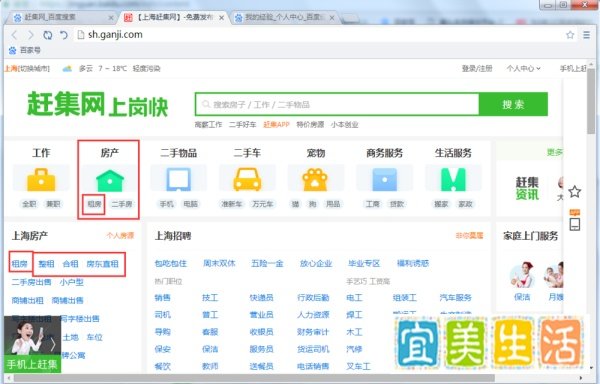
Task: Click the browser forward arrow
Action: 31,35
